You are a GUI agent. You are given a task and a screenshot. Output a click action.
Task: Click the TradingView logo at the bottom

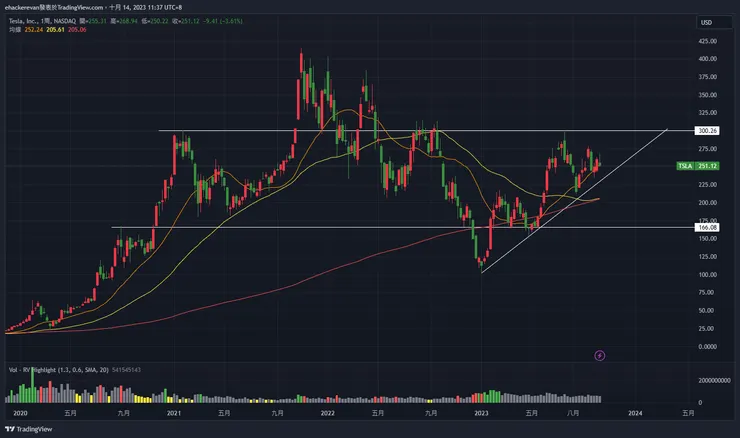click(x=28, y=429)
